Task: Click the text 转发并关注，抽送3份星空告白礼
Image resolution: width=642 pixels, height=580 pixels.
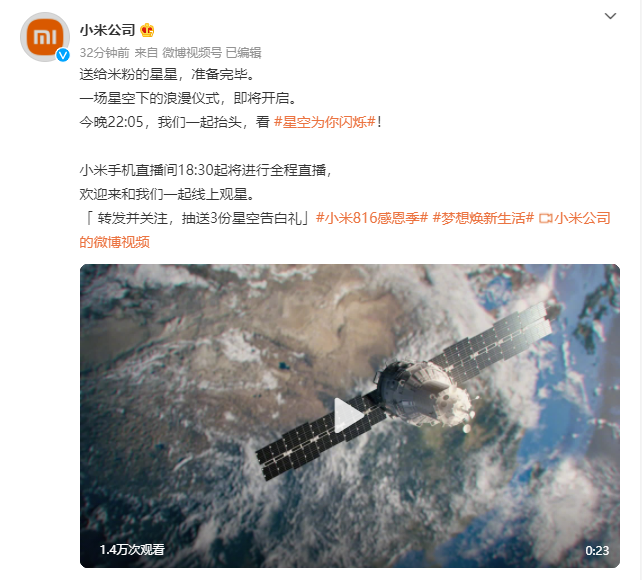Action: point(199,218)
